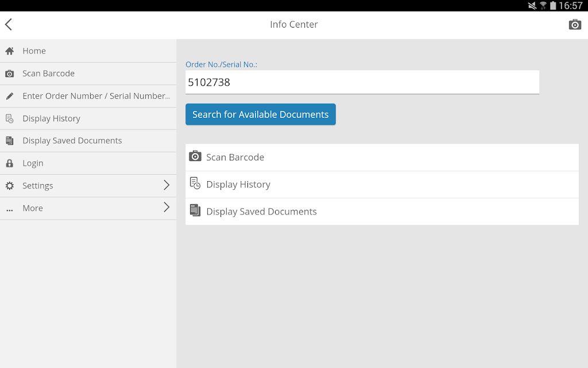Choose Scan Barcode in the main panel
Image resolution: width=588 pixels, height=368 pixels.
(x=382, y=158)
